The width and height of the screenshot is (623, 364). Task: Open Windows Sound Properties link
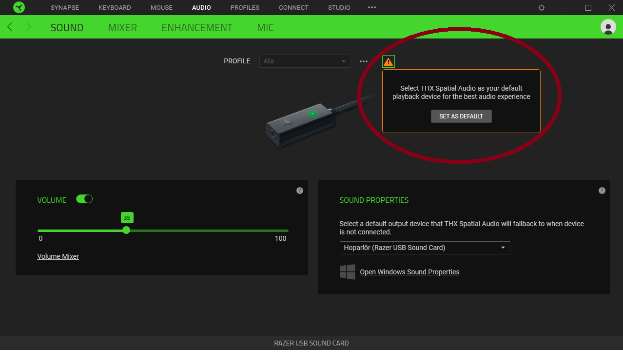409,272
